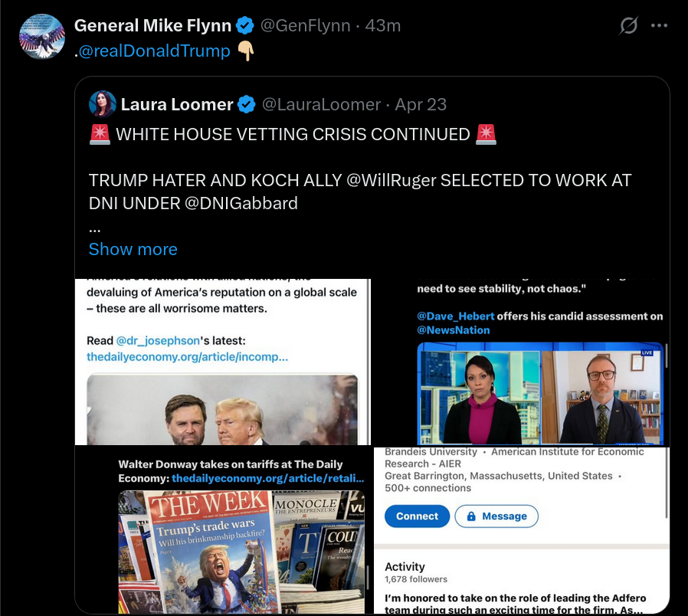The image size is (688, 616).
Task: Open The Week magazine cover image
Action: [x=223, y=530]
